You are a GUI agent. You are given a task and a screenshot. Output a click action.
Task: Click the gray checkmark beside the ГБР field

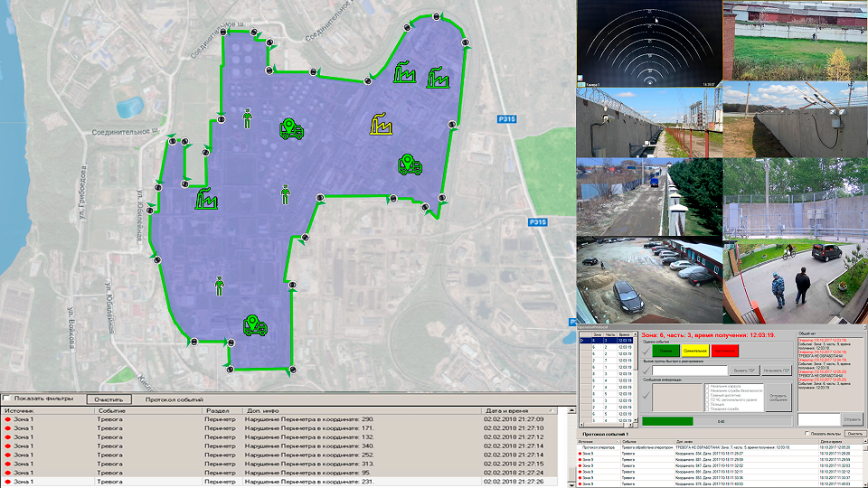[x=646, y=371]
